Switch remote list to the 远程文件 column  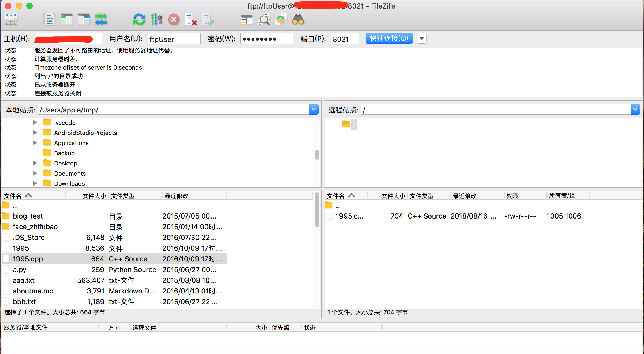[144, 327]
